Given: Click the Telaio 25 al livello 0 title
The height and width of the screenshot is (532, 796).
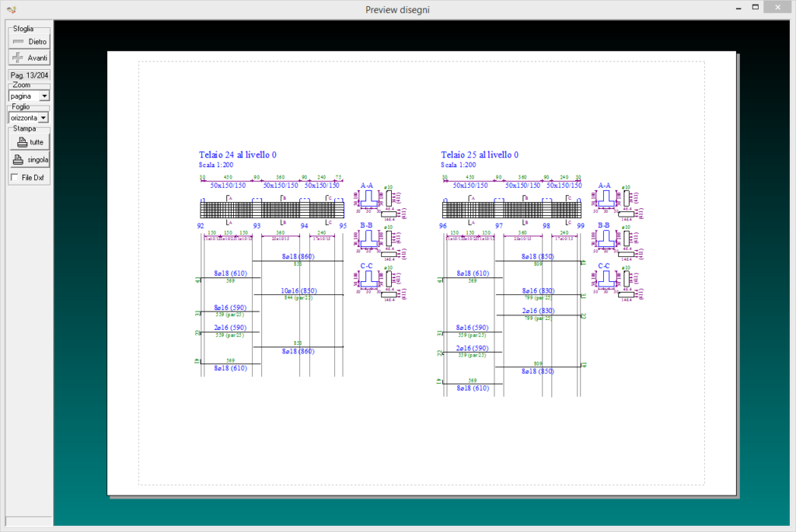Looking at the screenshot, I should click(480, 155).
